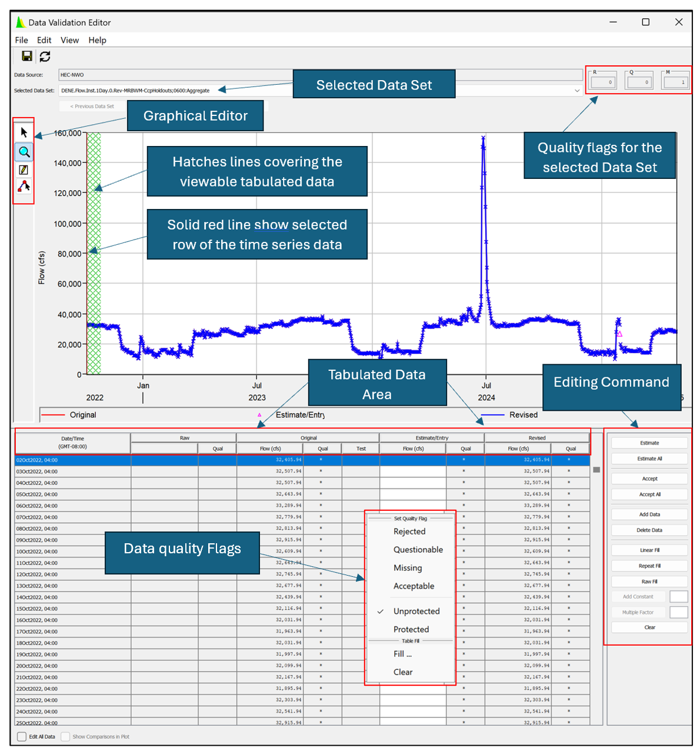Set quality flag to Questionable
700x754 pixels.
click(418, 550)
